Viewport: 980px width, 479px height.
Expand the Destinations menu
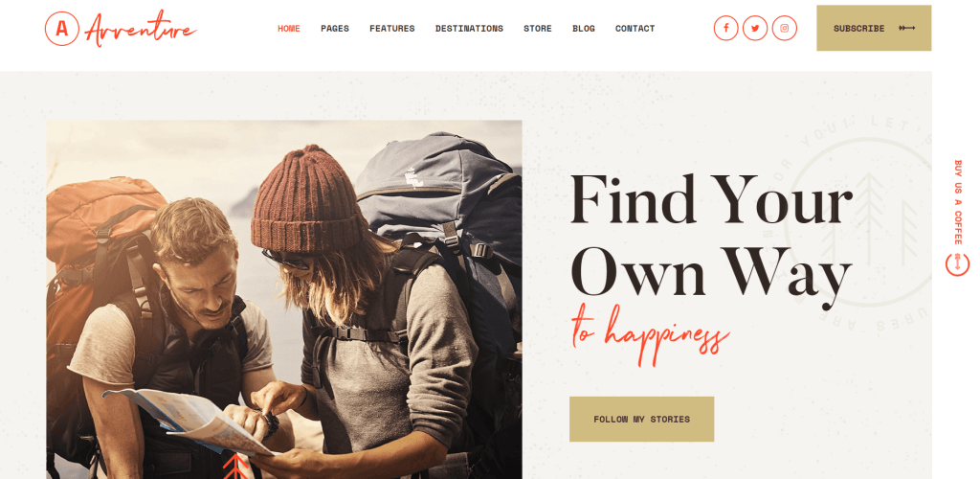coord(469,28)
